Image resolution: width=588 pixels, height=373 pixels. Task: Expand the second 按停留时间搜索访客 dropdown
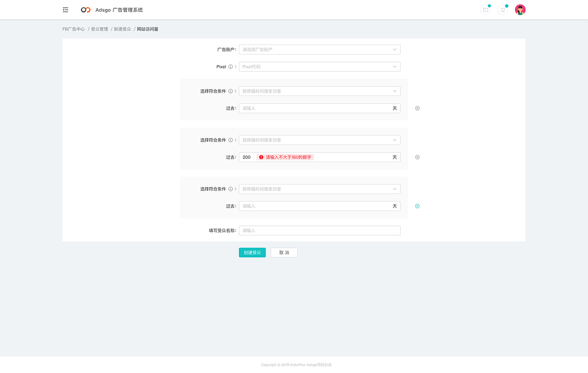click(x=320, y=140)
